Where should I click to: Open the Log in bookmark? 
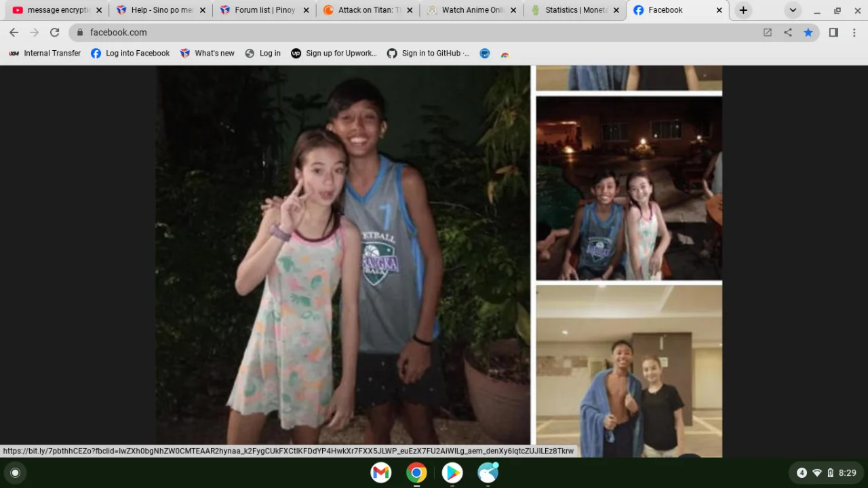point(262,54)
